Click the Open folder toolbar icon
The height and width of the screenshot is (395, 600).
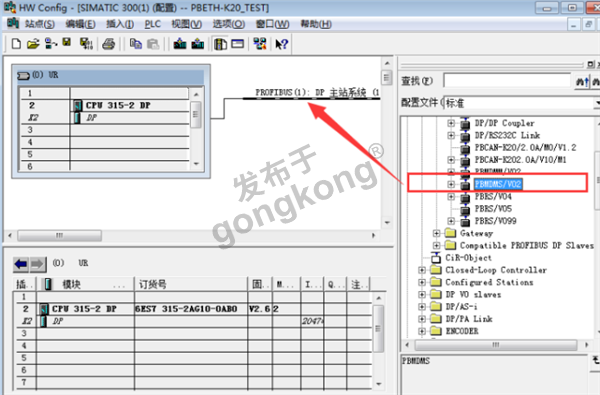pos(33,44)
